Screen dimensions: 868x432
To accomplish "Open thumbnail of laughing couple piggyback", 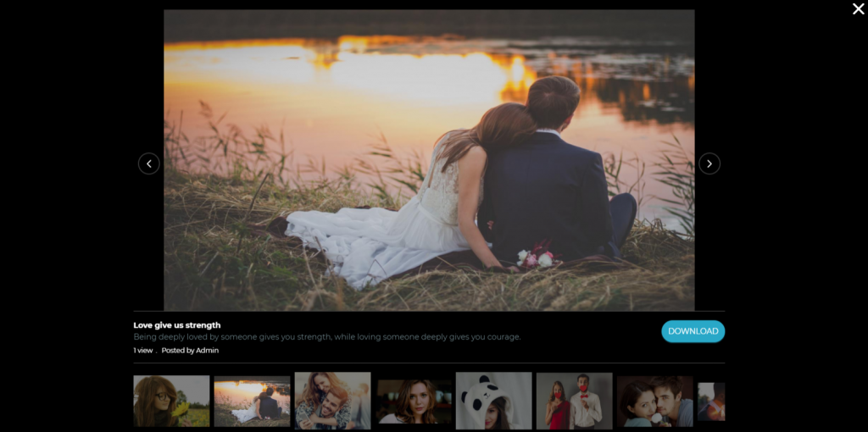I will coord(332,401).
